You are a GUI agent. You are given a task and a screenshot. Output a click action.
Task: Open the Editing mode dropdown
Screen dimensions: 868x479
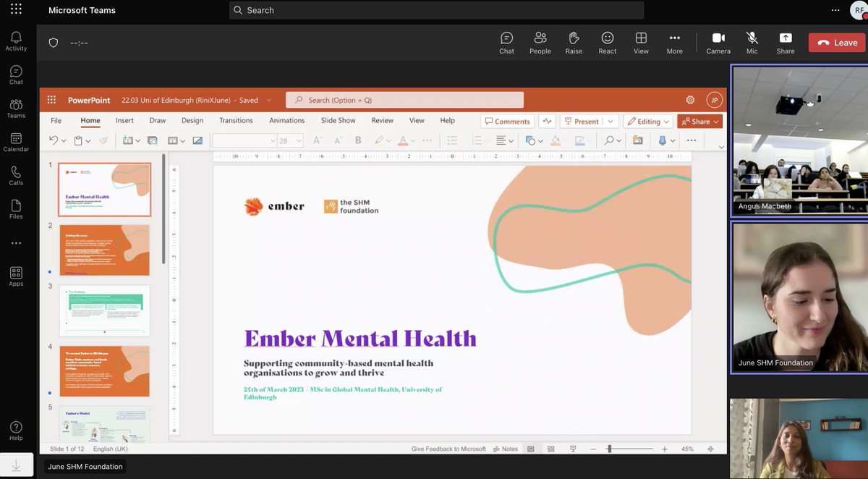tap(647, 122)
